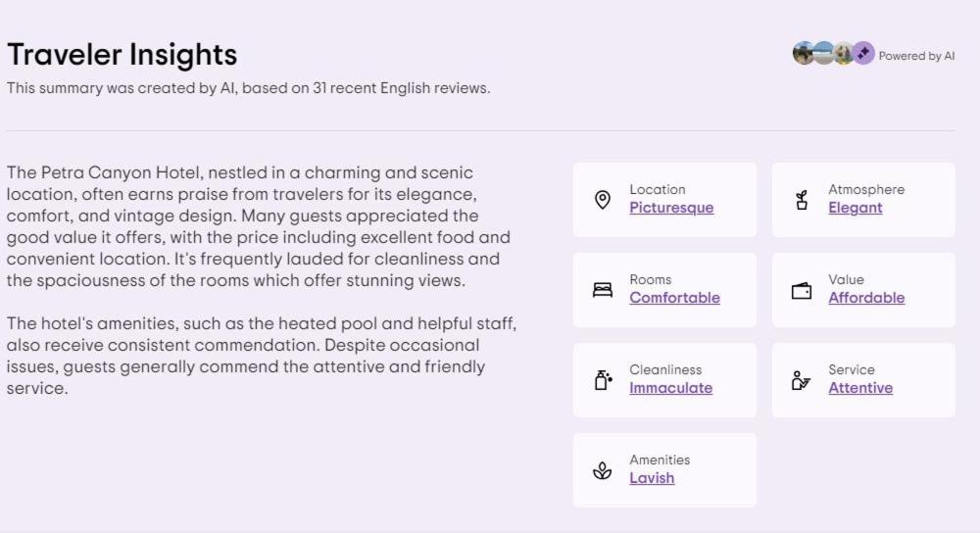
Task: Open the Immaculate cleanliness link
Action: click(x=670, y=388)
